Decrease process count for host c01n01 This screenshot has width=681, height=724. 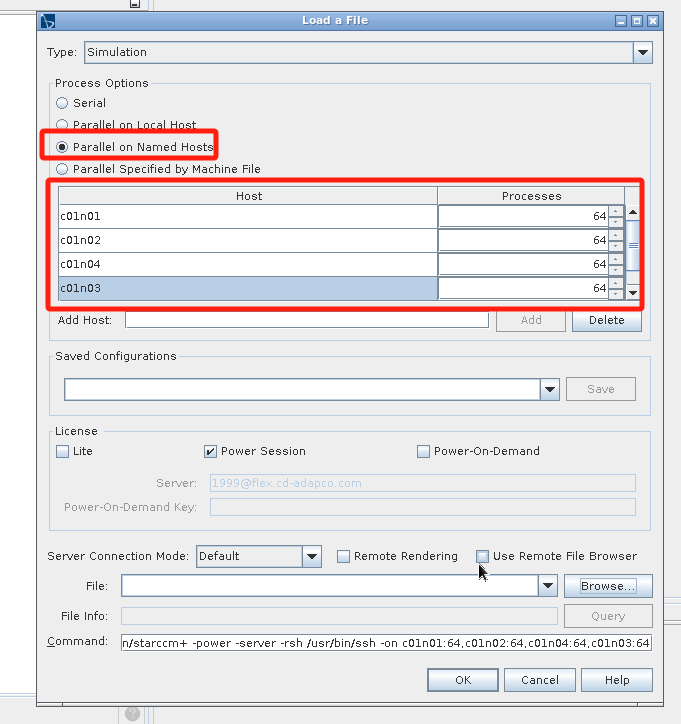[x=615, y=222]
